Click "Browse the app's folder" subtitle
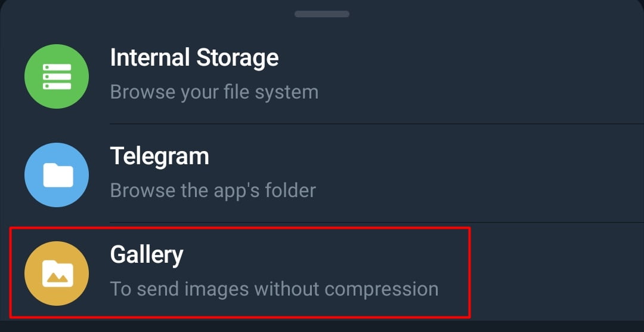The image size is (644, 332). pyautogui.click(x=213, y=190)
